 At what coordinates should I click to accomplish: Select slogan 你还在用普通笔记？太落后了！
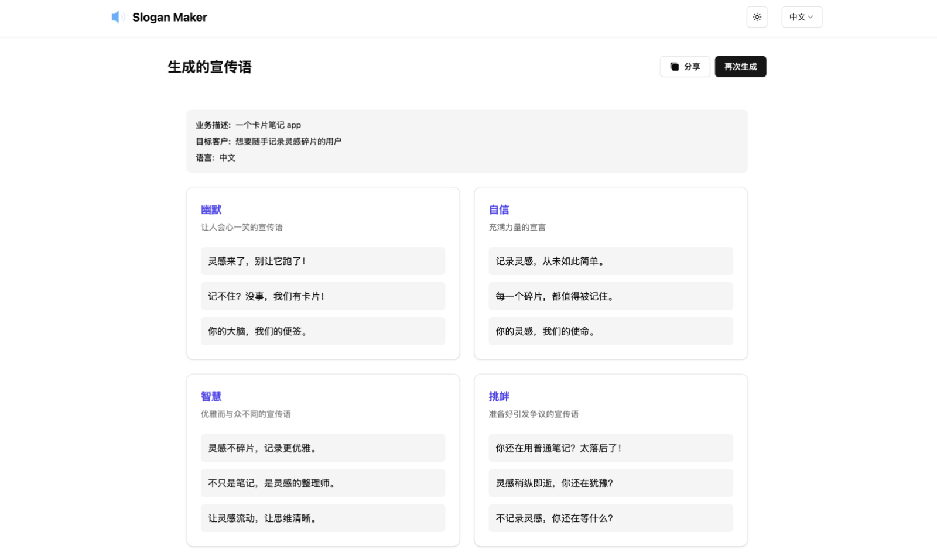pos(610,448)
